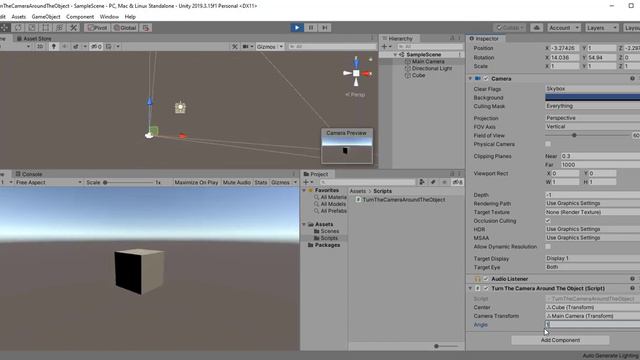Viewport: 640px width, 360px height.
Task: Open FOV Axis dropdown
Action: pos(592,127)
